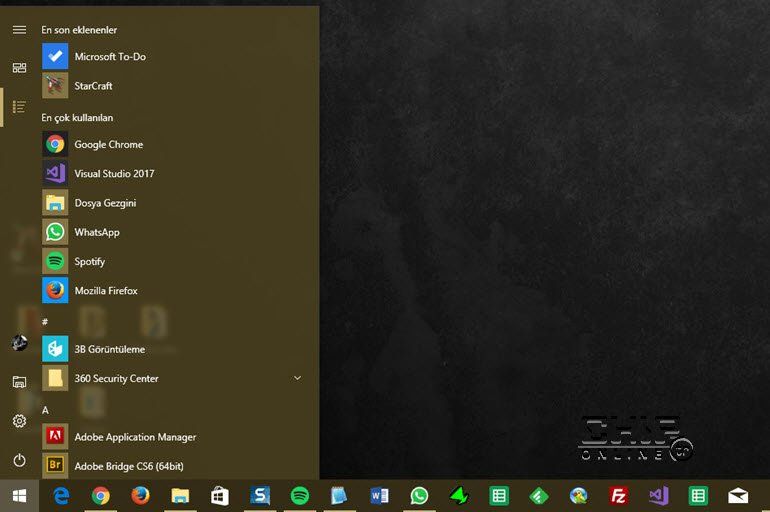Open Firefox from the taskbar
This screenshot has height=512, width=770.
pyautogui.click(x=140, y=496)
